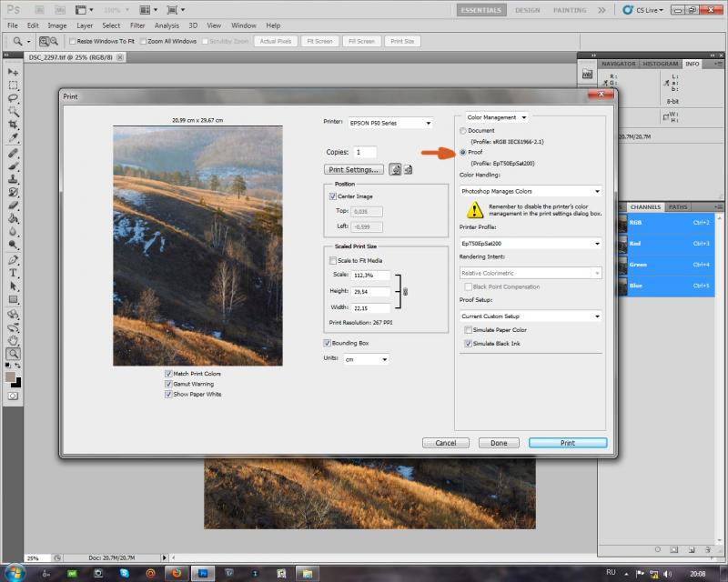Select the Zoom tool in the toolbox
Screen dimensions: 728x582
click(13, 354)
